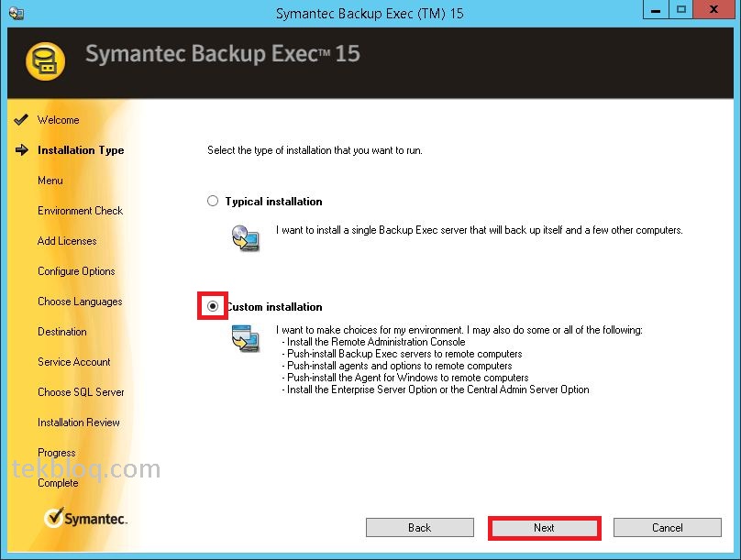Click the 'Custom installation' label text

coord(273,307)
